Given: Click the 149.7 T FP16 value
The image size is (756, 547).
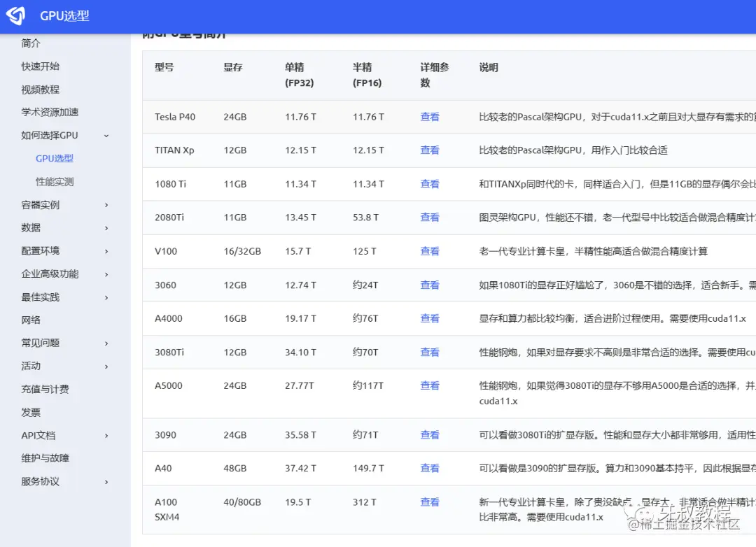Looking at the screenshot, I should click(368, 469).
